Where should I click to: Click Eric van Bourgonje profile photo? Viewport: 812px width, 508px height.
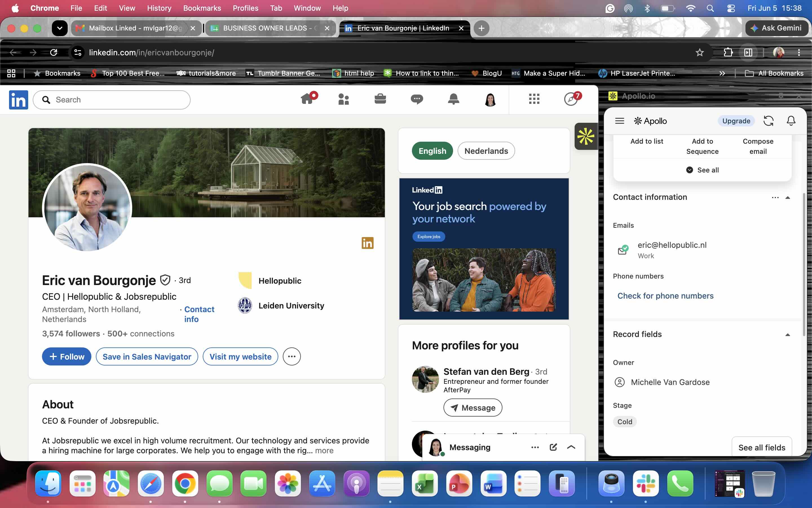tap(87, 207)
